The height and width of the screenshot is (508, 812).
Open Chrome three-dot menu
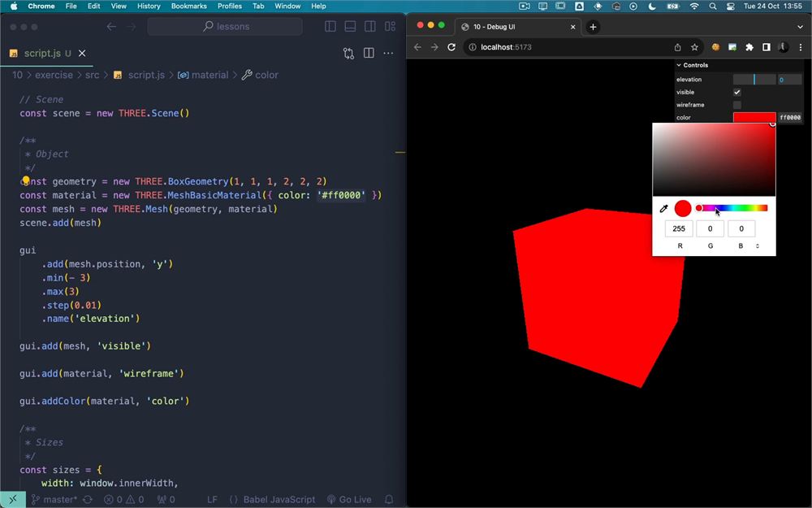click(801, 47)
